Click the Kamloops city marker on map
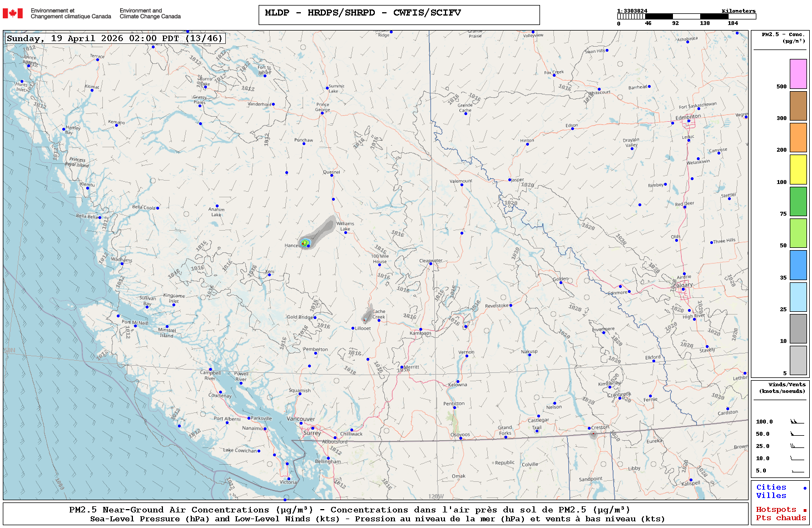The width and height of the screenshot is (812, 528). pos(420,330)
